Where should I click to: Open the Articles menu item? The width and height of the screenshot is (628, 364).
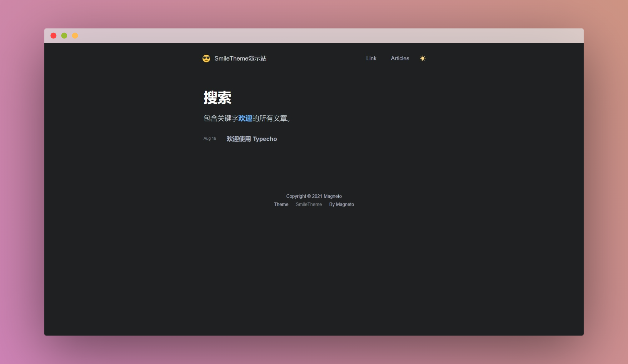point(400,58)
